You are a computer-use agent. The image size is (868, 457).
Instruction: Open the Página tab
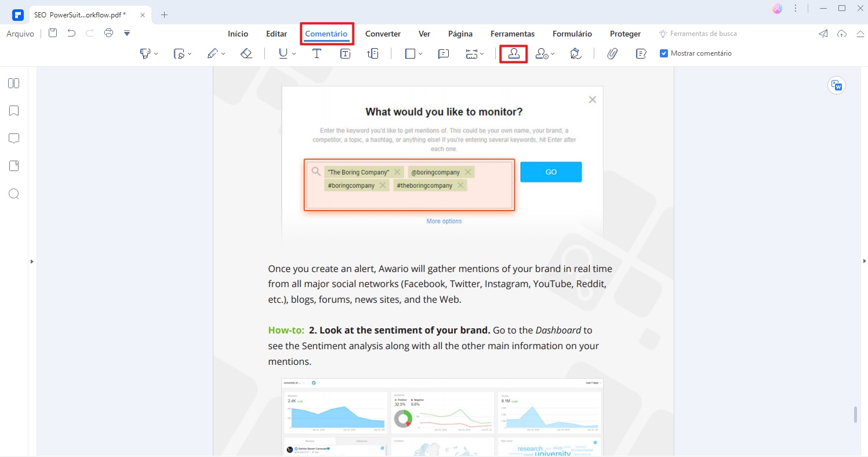coord(460,34)
